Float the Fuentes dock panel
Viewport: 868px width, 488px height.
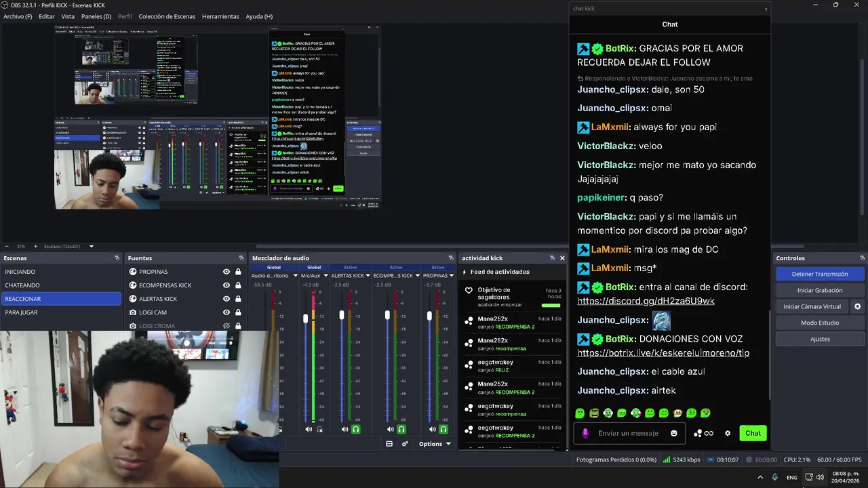241,258
